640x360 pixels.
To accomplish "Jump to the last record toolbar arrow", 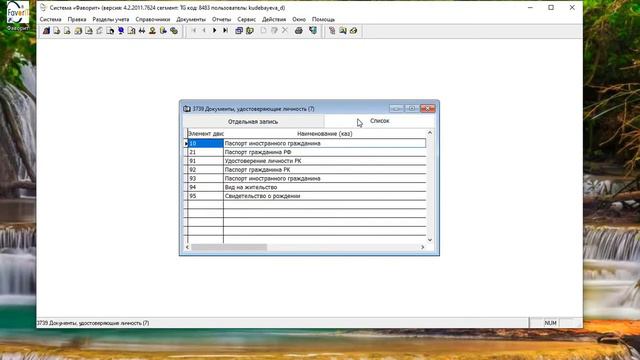I will [225, 31].
